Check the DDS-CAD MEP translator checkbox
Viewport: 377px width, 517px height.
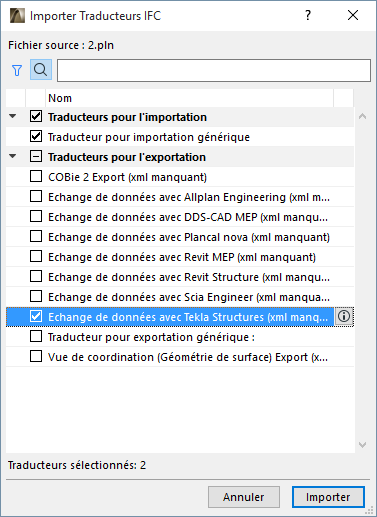(36, 216)
